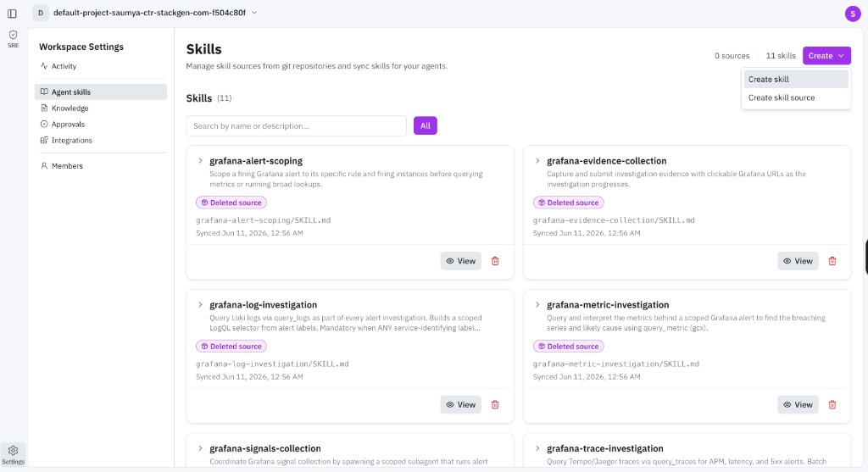
Task: Click the D project badge icon
Action: (x=41, y=13)
